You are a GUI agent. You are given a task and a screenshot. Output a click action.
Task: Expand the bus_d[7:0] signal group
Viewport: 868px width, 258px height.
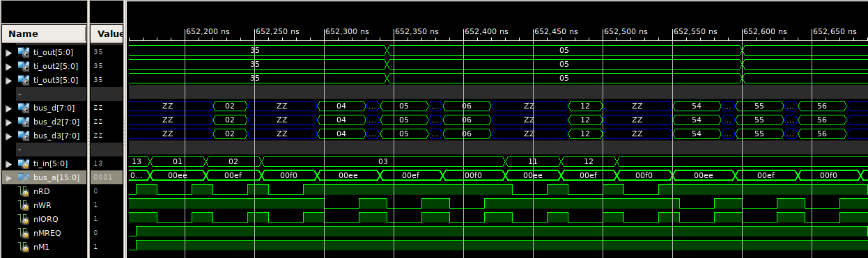(9, 108)
